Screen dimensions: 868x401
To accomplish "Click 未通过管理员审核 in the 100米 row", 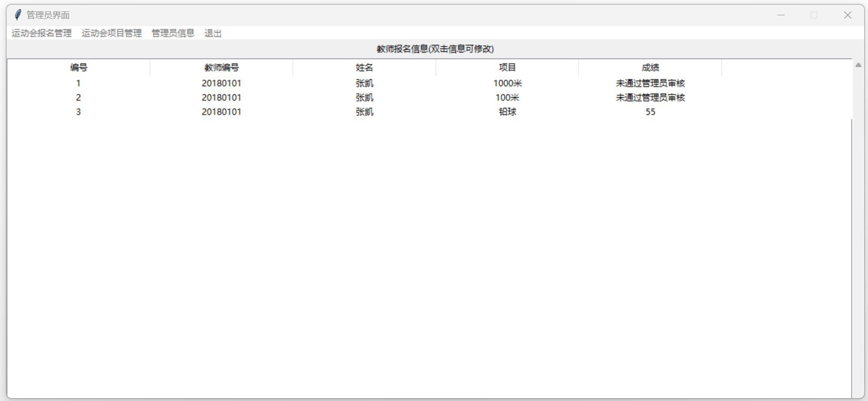I will point(650,97).
